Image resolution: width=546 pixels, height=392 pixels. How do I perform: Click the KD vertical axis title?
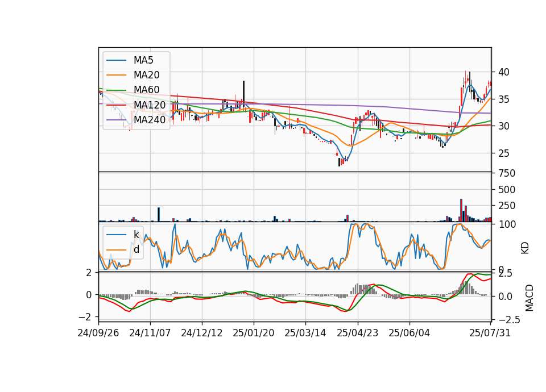pyautogui.click(x=525, y=248)
